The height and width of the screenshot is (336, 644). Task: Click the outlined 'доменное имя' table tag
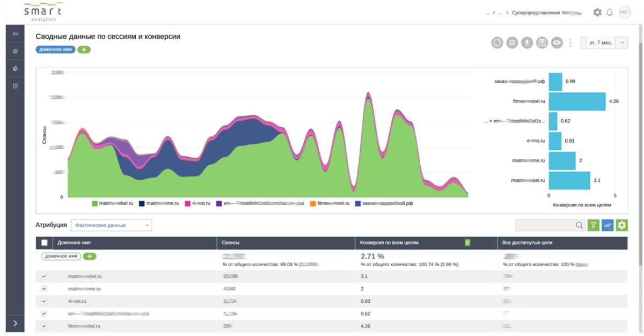point(61,256)
